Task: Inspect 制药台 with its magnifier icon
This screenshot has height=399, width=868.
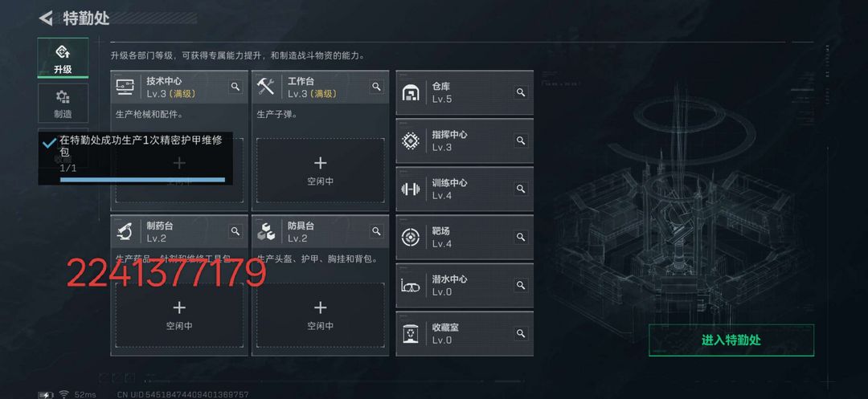Action: (x=235, y=231)
